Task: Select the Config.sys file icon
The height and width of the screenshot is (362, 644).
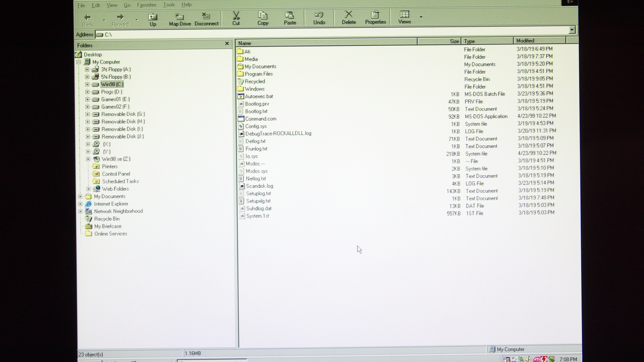Action: point(241,126)
